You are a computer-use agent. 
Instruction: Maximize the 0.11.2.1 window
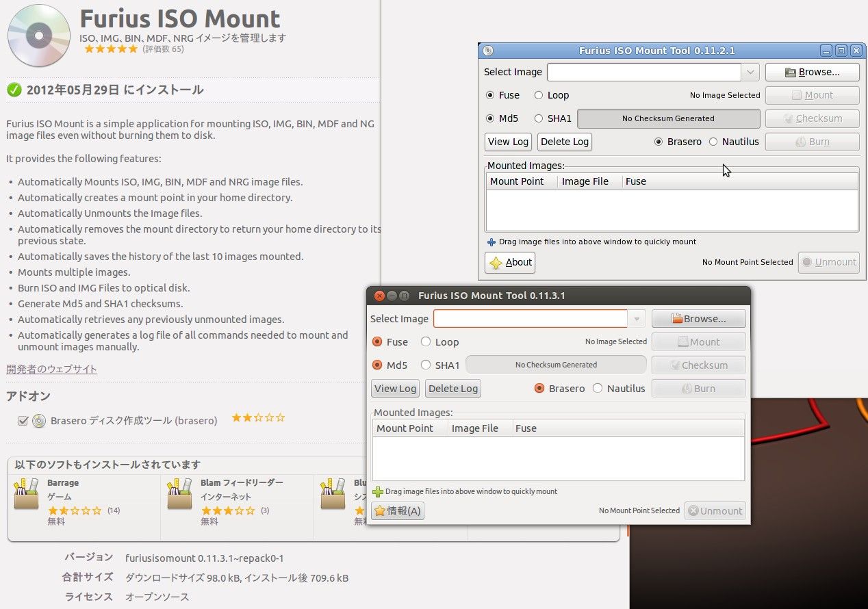point(841,51)
